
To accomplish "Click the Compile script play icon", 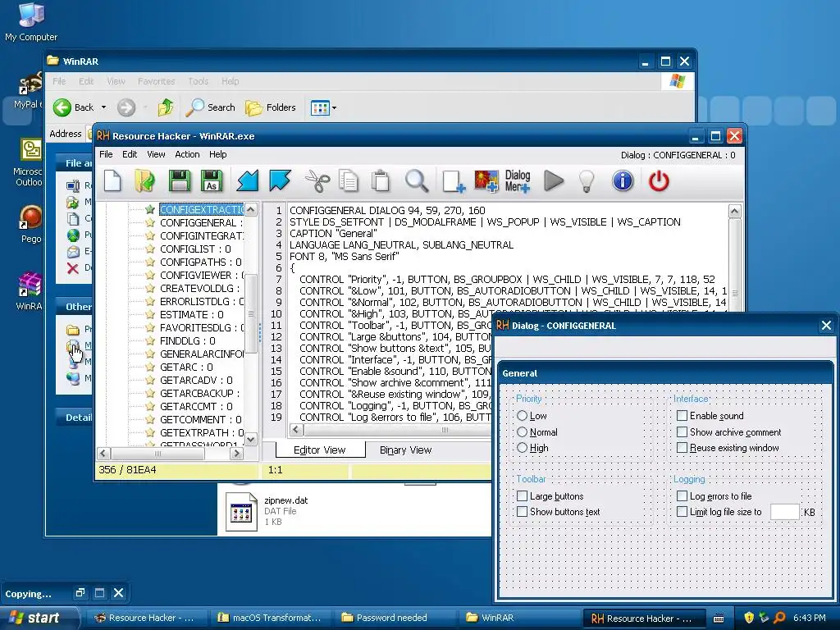I will (554, 180).
